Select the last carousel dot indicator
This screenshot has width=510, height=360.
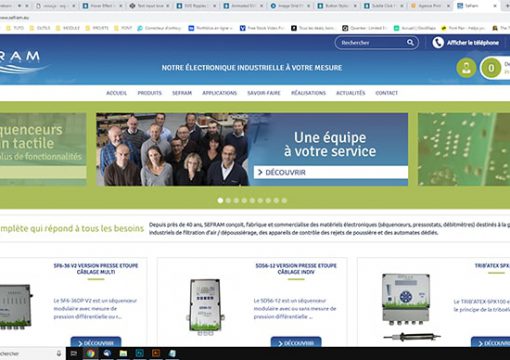click(x=284, y=200)
